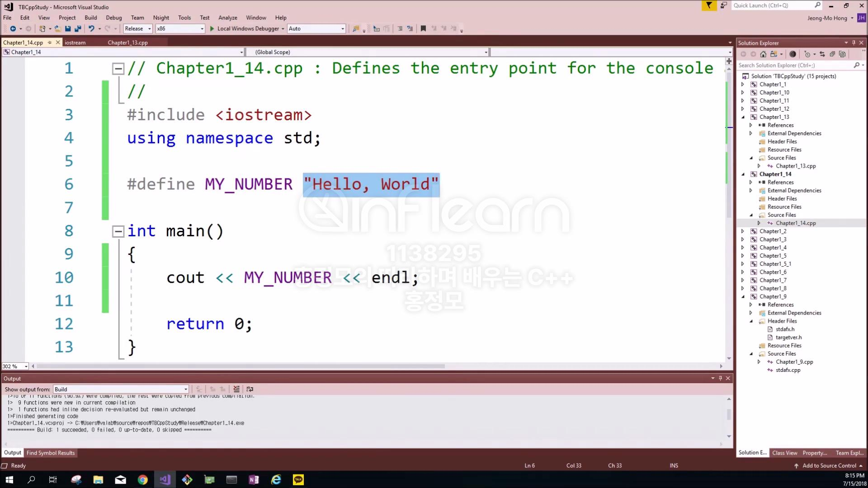
Task: Click Add to Source Control in status bar
Action: (829, 465)
